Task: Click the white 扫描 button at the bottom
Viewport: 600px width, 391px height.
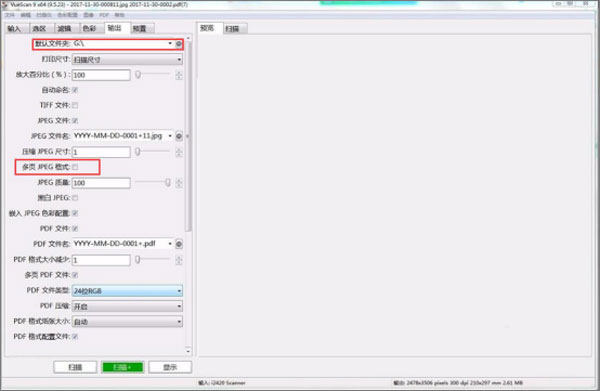Action: coord(75,367)
